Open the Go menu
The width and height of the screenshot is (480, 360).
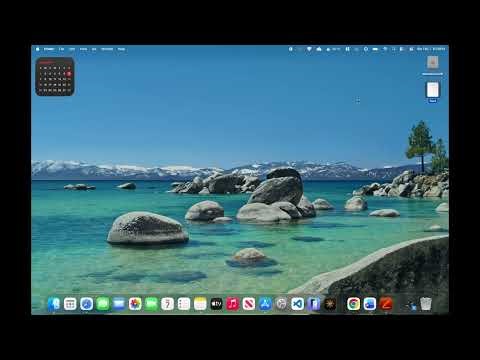pyautogui.click(x=94, y=49)
